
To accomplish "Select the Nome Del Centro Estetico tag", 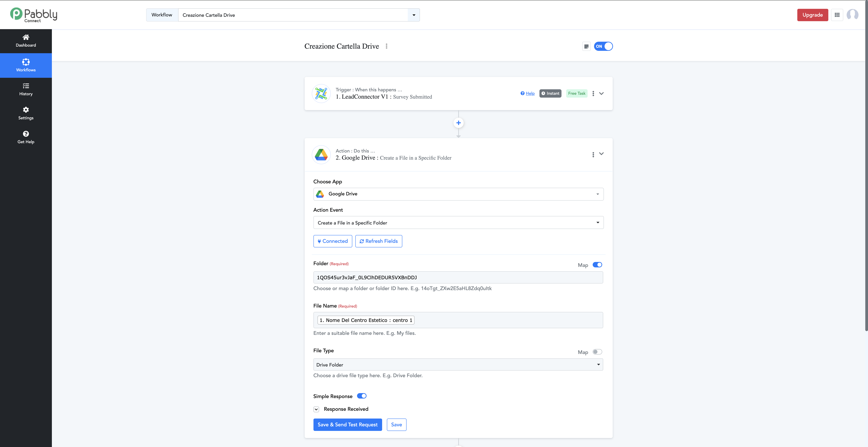I will 366,320.
